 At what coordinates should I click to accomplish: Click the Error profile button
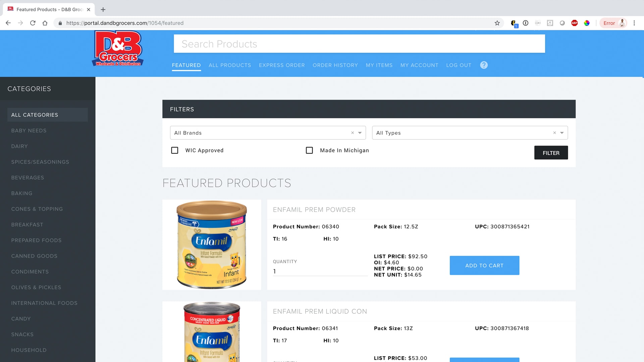pyautogui.click(x=613, y=23)
